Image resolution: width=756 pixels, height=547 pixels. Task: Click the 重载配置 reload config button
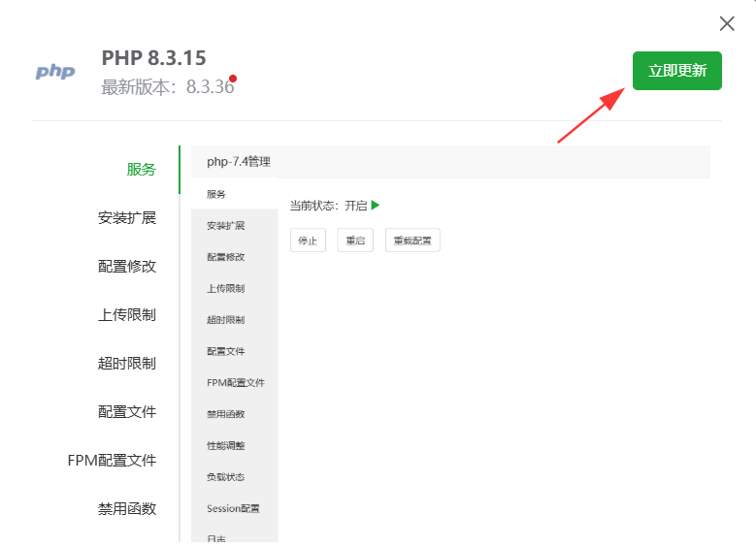point(412,240)
